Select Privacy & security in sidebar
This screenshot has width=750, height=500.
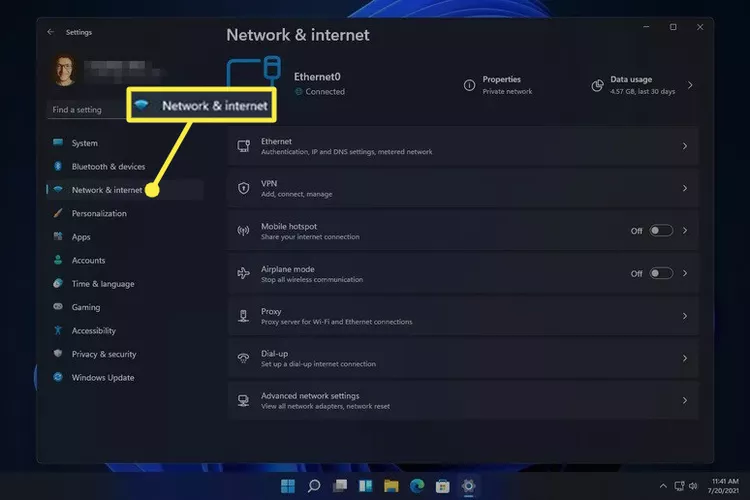click(x=124, y=354)
